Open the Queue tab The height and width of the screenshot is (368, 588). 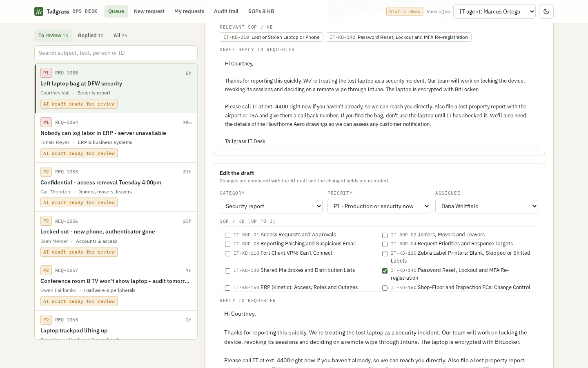116,11
